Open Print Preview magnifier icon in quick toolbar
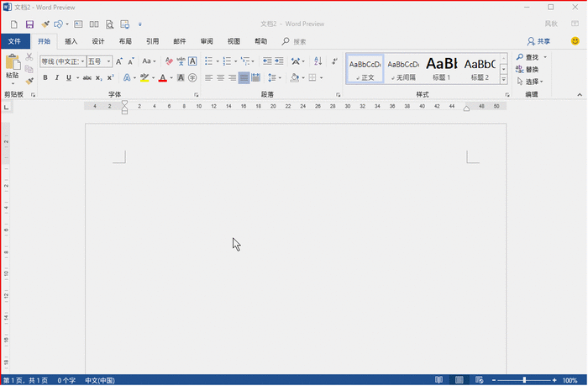Viewport: 588px width, 386px height. [109, 24]
